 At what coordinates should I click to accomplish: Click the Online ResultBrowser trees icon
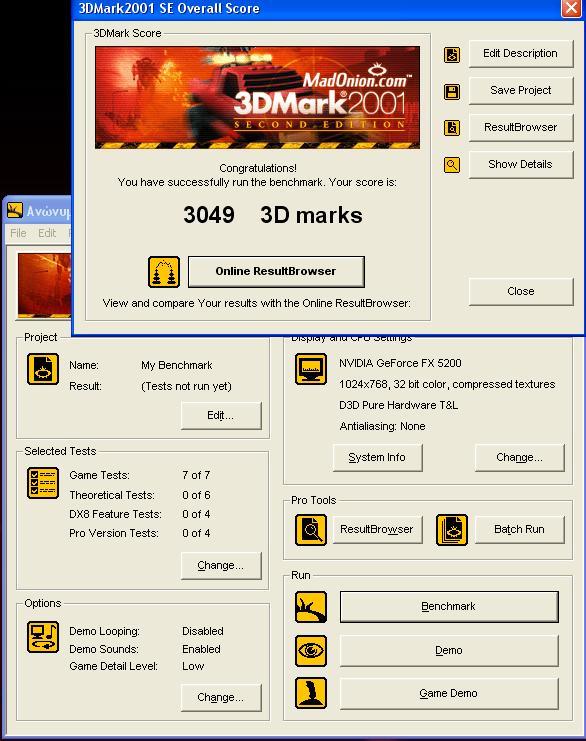pos(164,272)
